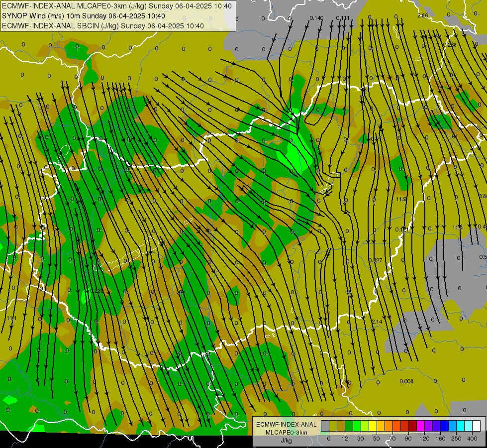Click the 0.140 value on the map

click(x=316, y=18)
